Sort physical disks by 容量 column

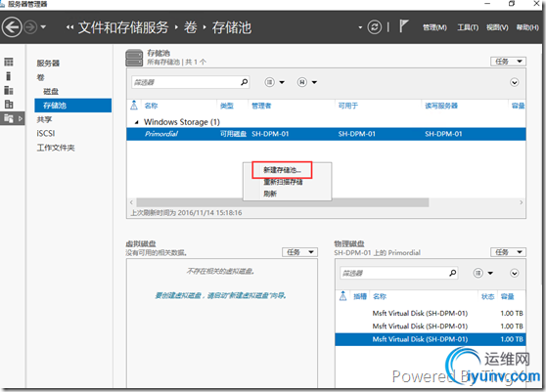pyautogui.click(x=507, y=296)
